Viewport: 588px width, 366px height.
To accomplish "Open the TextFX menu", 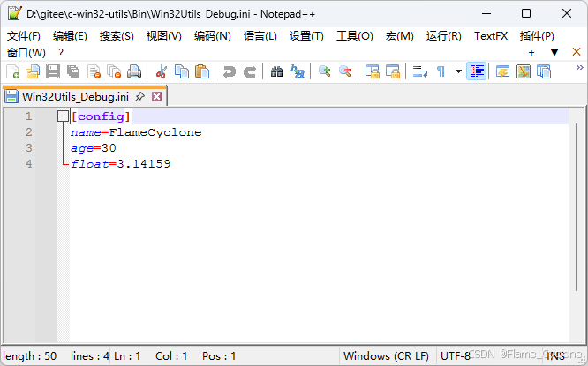I will (x=491, y=36).
